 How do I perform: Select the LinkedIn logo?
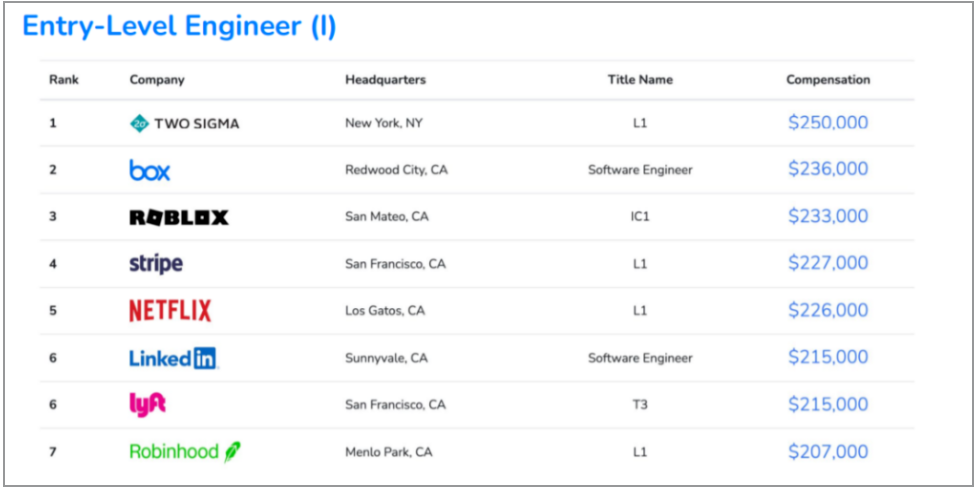(x=174, y=358)
